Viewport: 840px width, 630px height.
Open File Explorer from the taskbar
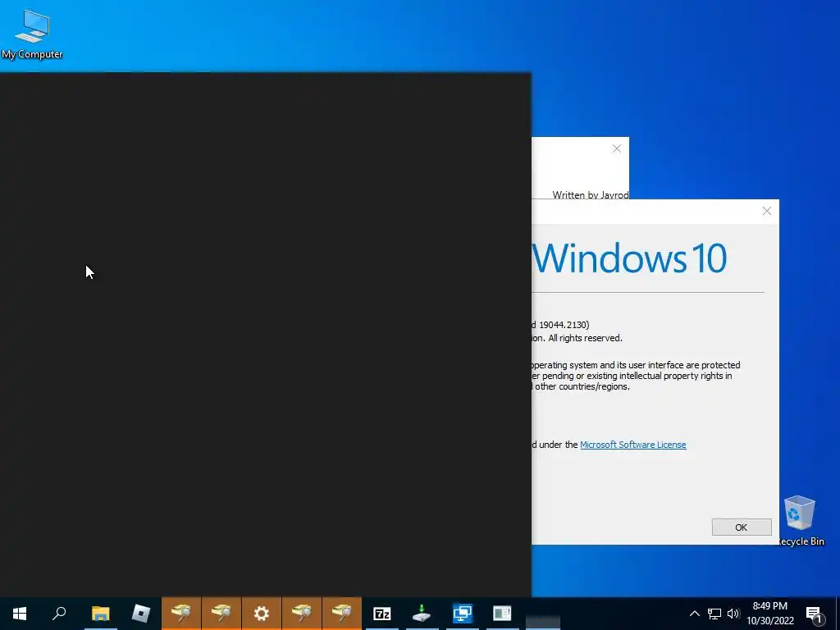tap(100, 614)
